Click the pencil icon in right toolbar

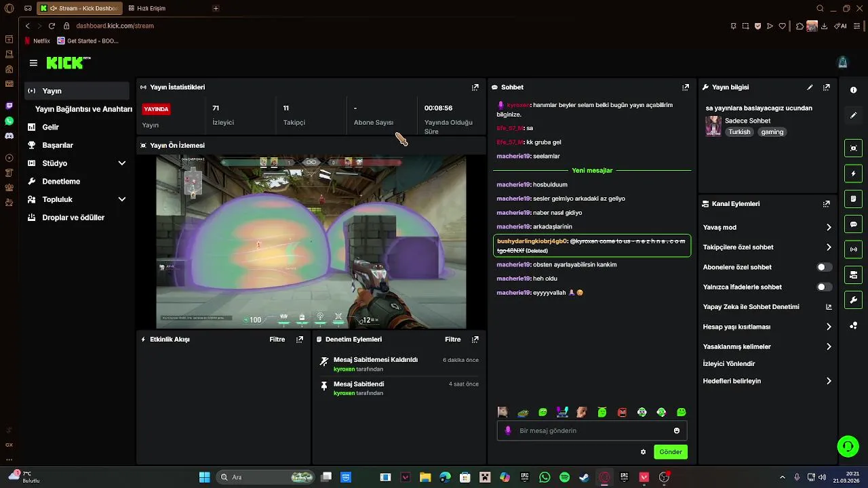click(x=853, y=116)
